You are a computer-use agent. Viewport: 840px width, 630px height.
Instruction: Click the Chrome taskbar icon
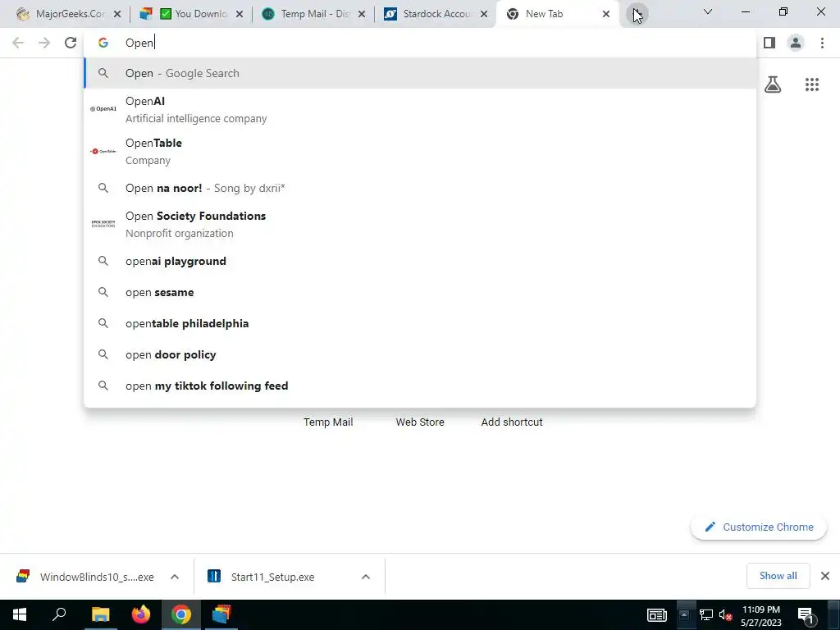(181, 615)
